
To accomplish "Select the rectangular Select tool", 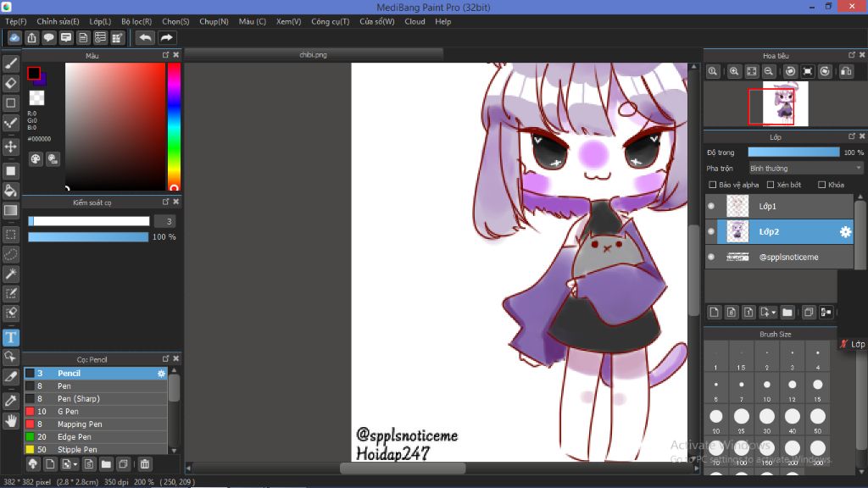I will [10, 235].
